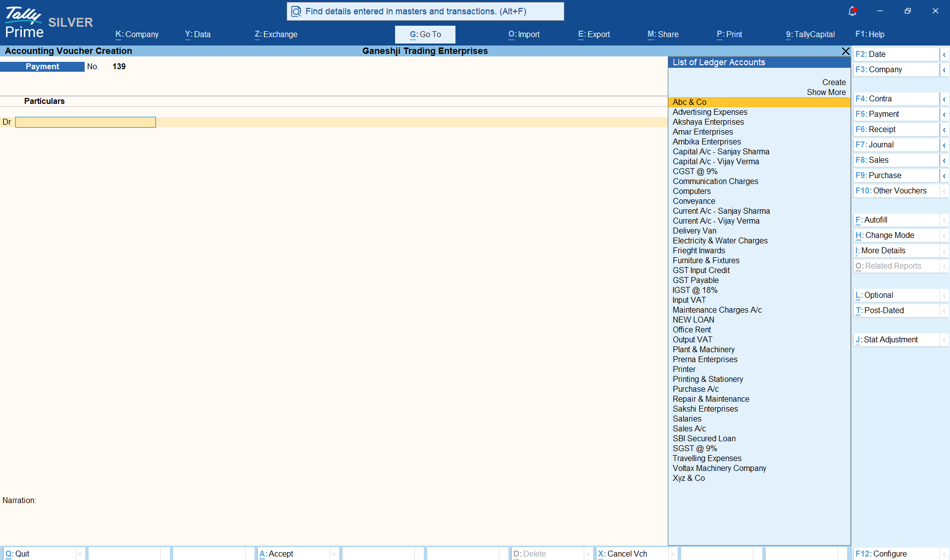Expand arrow beside F8: Sales

pyautogui.click(x=944, y=160)
